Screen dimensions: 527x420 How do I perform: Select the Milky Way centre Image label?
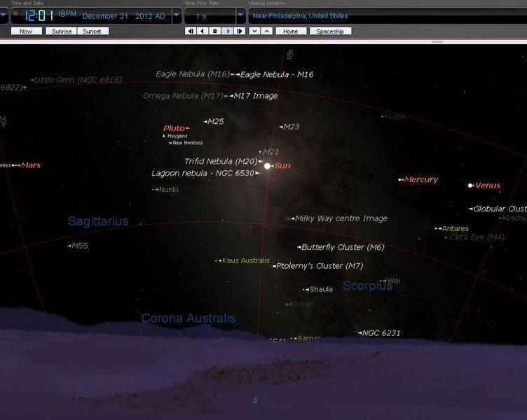(x=341, y=218)
